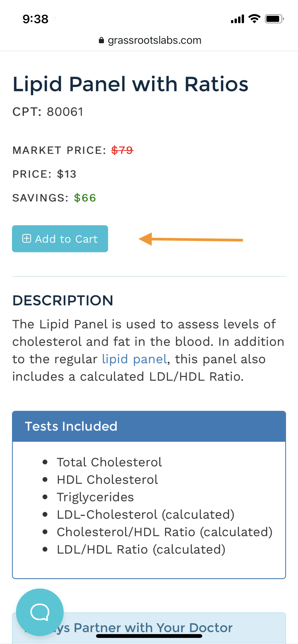Tap the "Partner with Your Doctor" heading
The image size is (298, 644).
coord(153,628)
